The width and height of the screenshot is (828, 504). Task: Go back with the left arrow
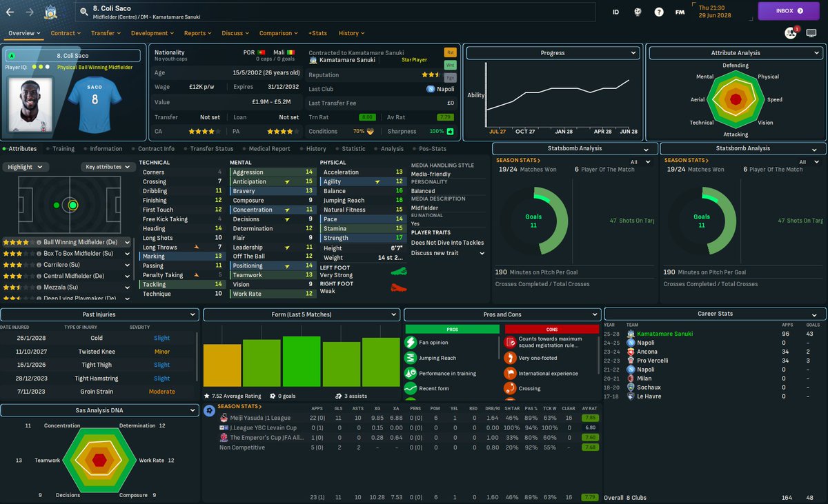[x=11, y=12]
